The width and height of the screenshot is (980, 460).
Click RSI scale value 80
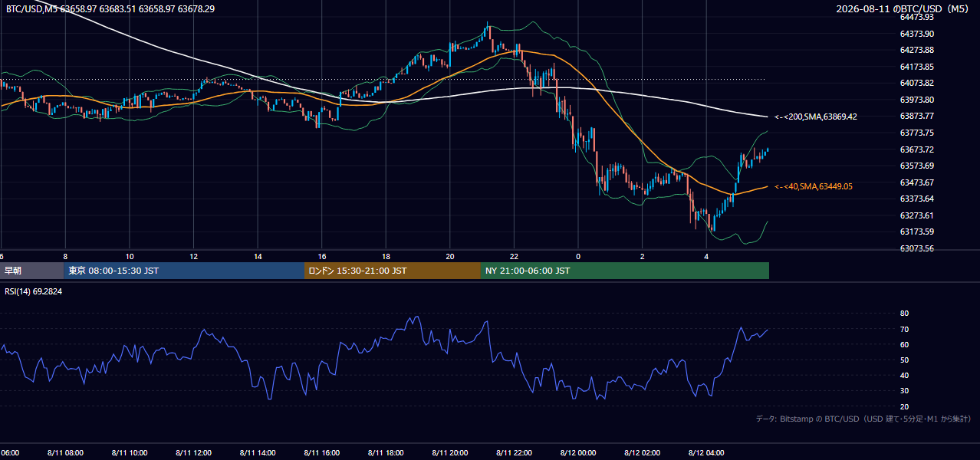904,314
